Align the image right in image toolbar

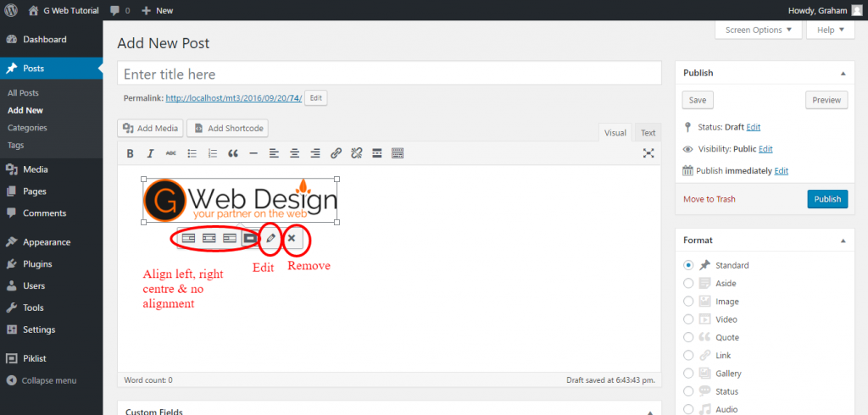[229, 239]
